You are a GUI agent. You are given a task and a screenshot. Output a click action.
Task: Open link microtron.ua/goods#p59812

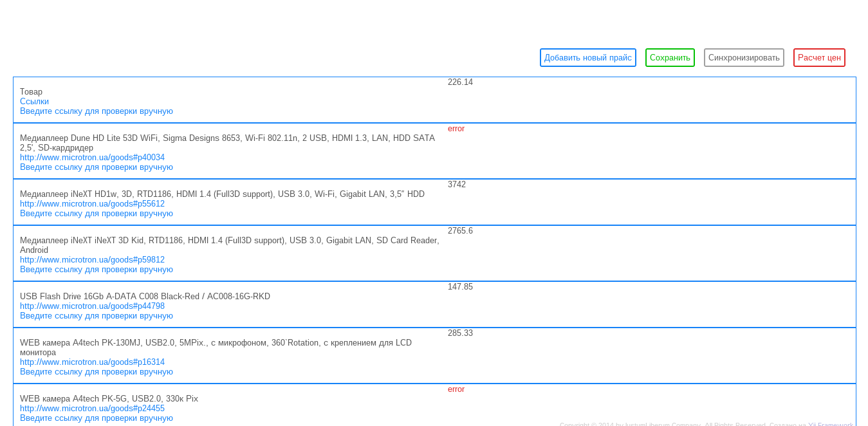(x=92, y=260)
